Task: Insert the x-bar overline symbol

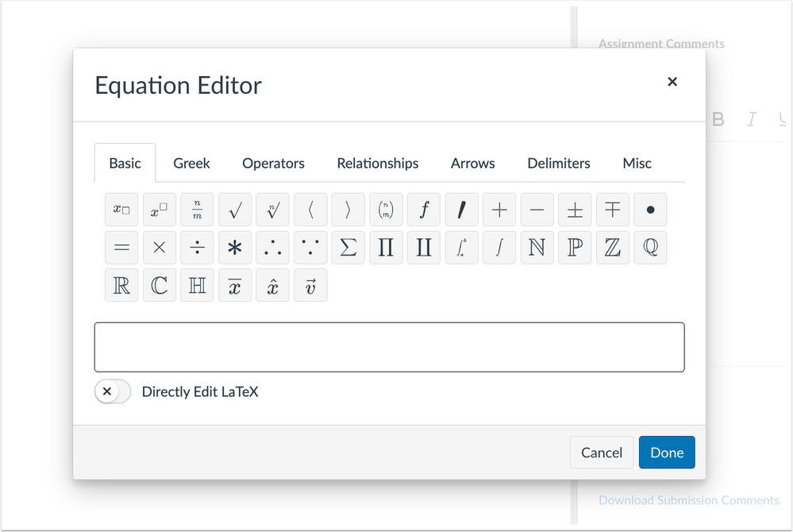Action: tap(235, 286)
